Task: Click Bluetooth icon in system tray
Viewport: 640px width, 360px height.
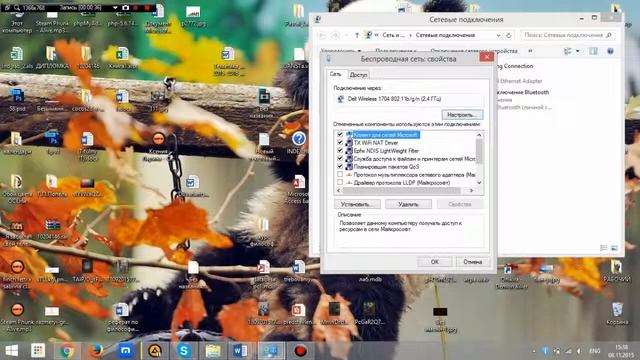Action: tap(545, 351)
